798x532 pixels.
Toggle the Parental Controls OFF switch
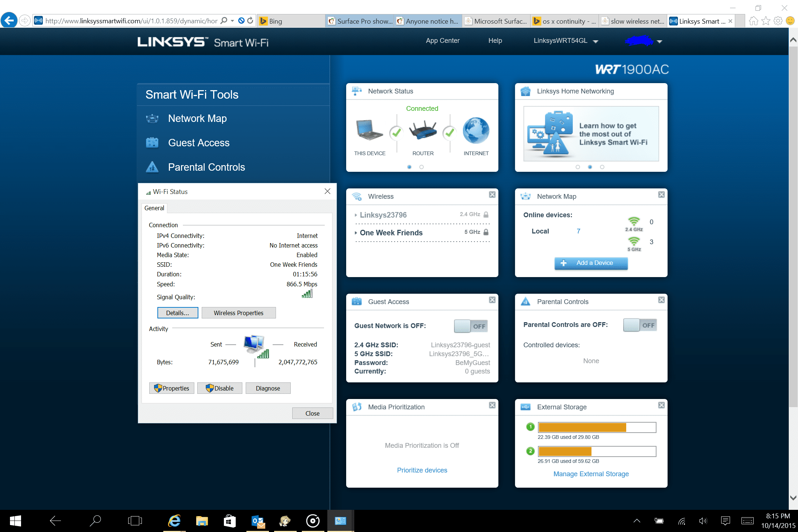tap(640, 325)
